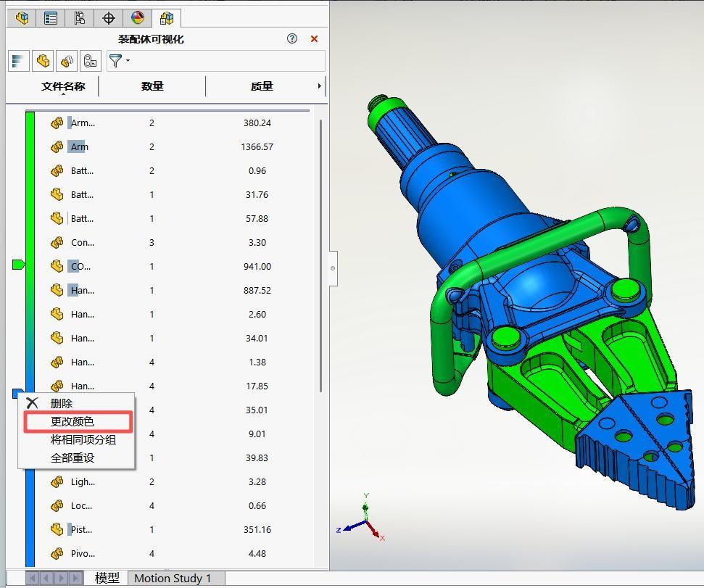Click the green-to-blue gradient color bar
704x588 pixels.
(30, 339)
